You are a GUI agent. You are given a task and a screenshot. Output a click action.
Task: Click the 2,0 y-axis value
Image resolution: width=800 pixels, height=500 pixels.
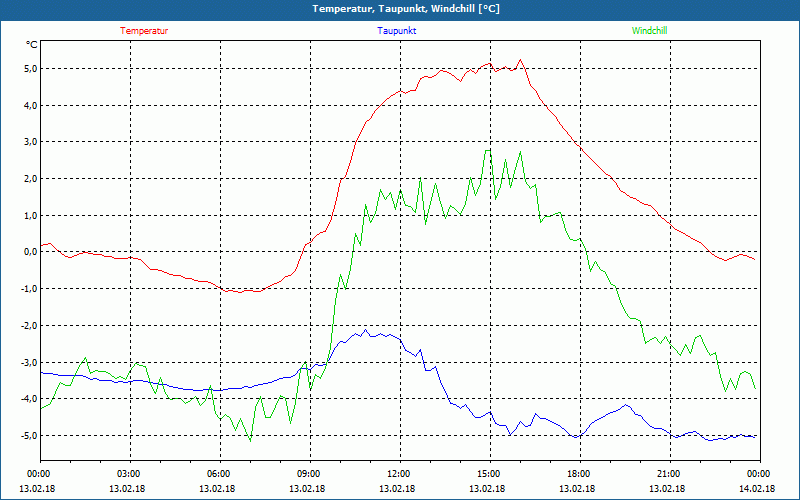(x=30, y=179)
